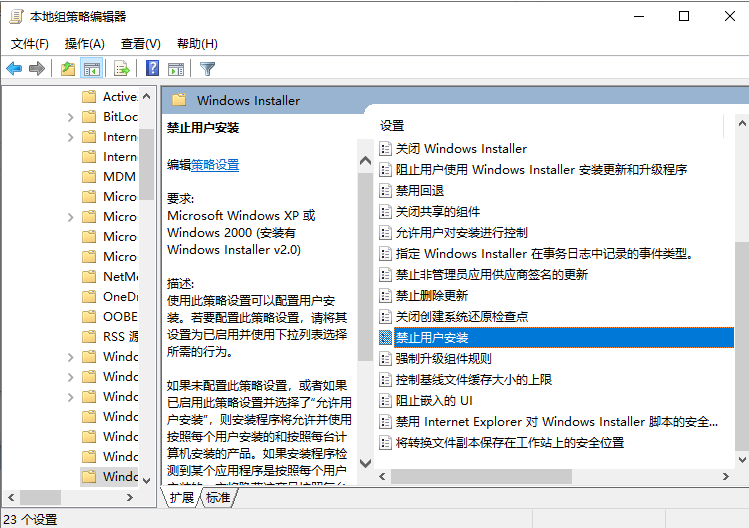Click the 策略设置 link
The width and height of the screenshot is (749, 528).
coord(215,164)
